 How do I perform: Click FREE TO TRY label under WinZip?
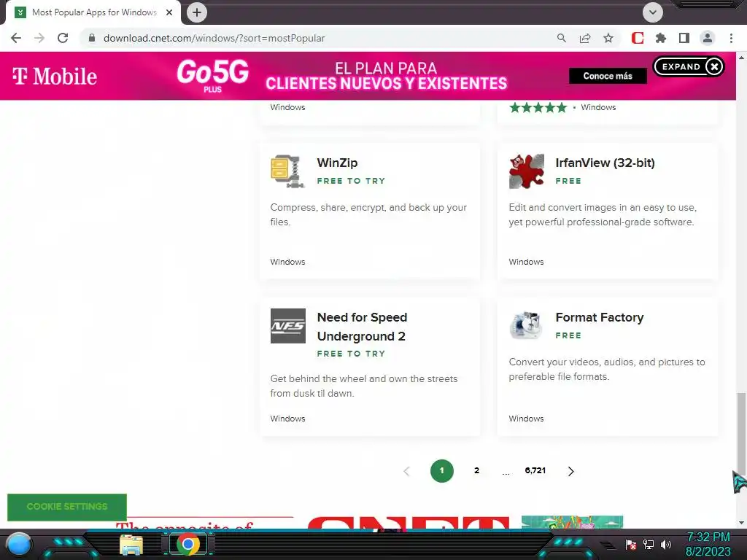pyautogui.click(x=351, y=181)
